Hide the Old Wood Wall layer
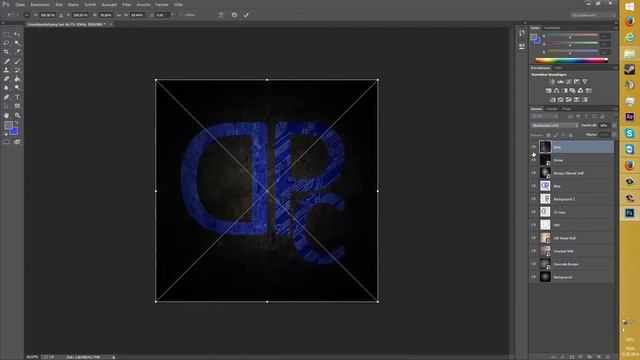Viewport: 640px width, 360px height. point(533,238)
